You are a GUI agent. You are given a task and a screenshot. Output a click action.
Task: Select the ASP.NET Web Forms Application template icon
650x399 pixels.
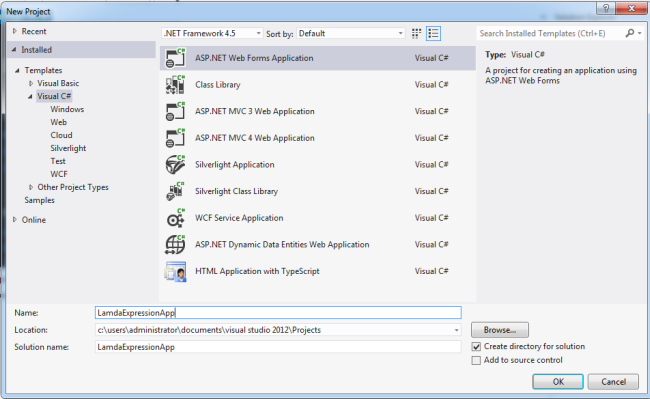point(175,58)
